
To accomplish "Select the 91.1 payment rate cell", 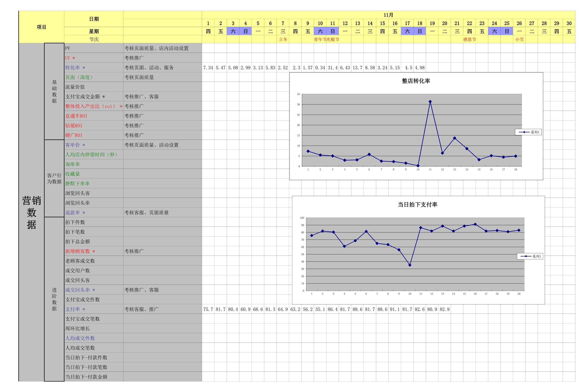I will click(395, 309).
